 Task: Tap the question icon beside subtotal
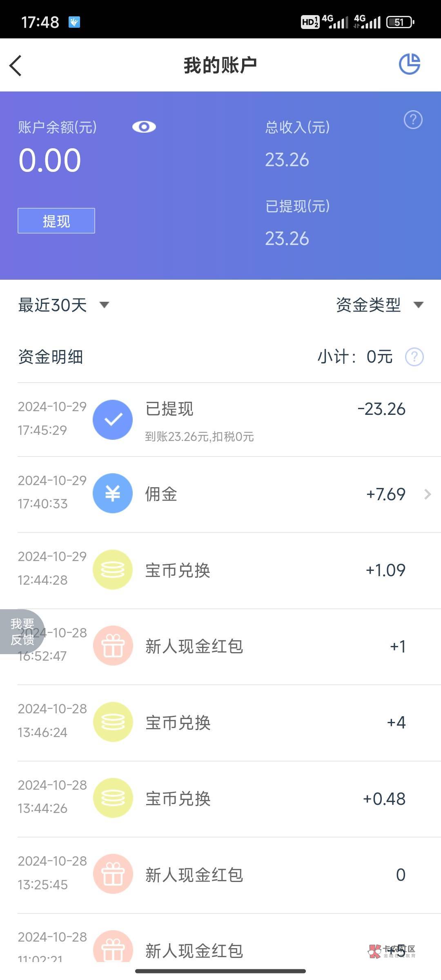point(414,357)
